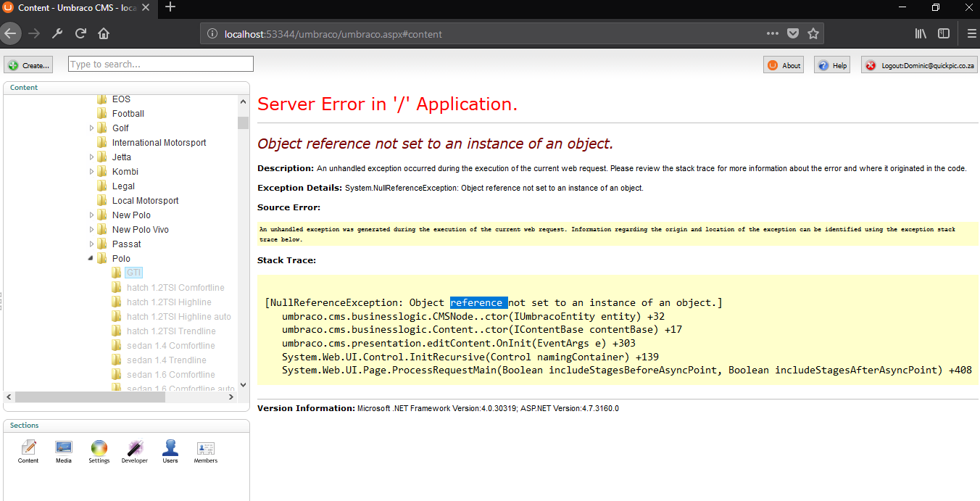Image resolution: width=980 pixels, height=501 pixels.
Task: Click the tree vertical scrollbar thumb
Action: point(243,123)
